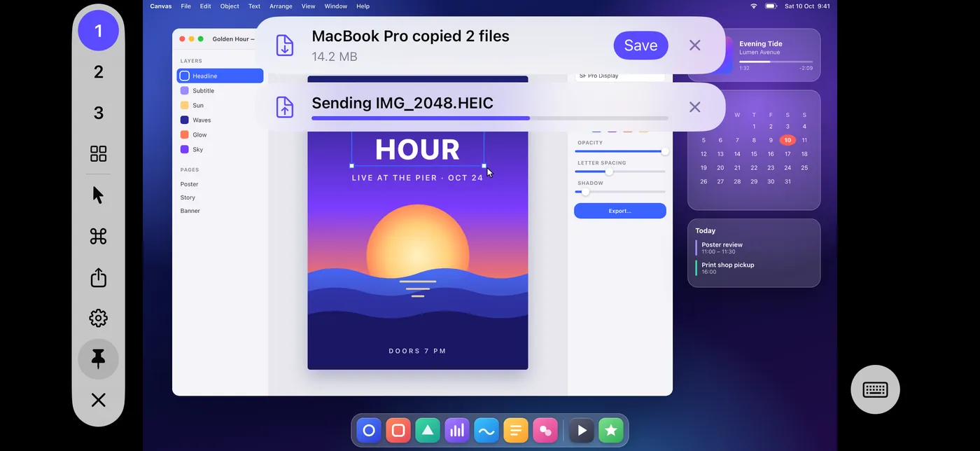
Task: Select the Headline layer
Action: [220, 76]
